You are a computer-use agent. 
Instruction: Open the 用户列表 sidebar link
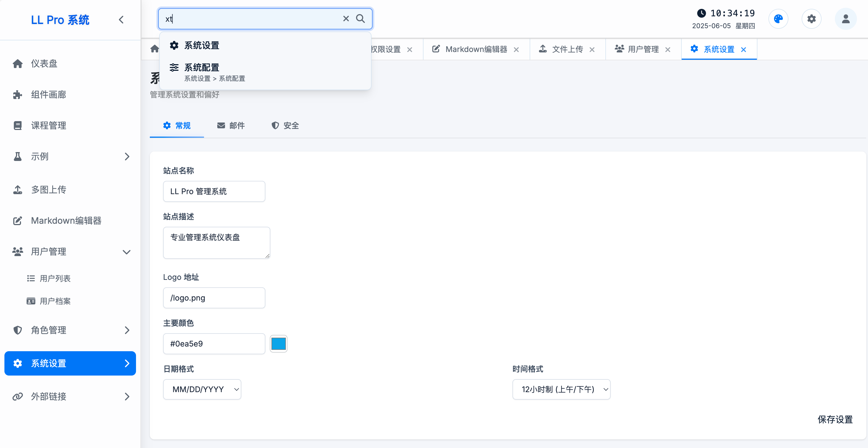[55, 278]
